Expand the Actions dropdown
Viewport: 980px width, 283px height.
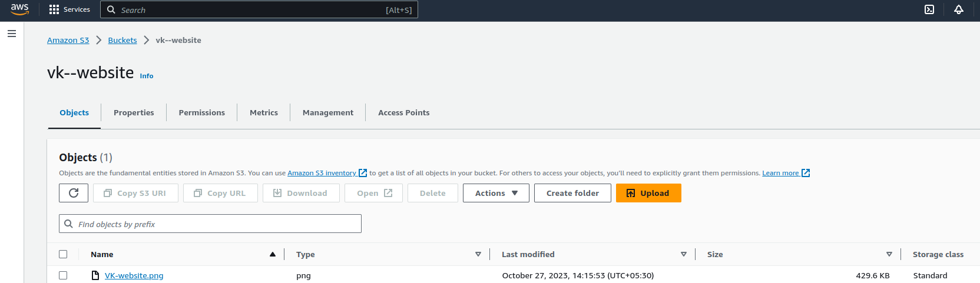pos(496,193)
